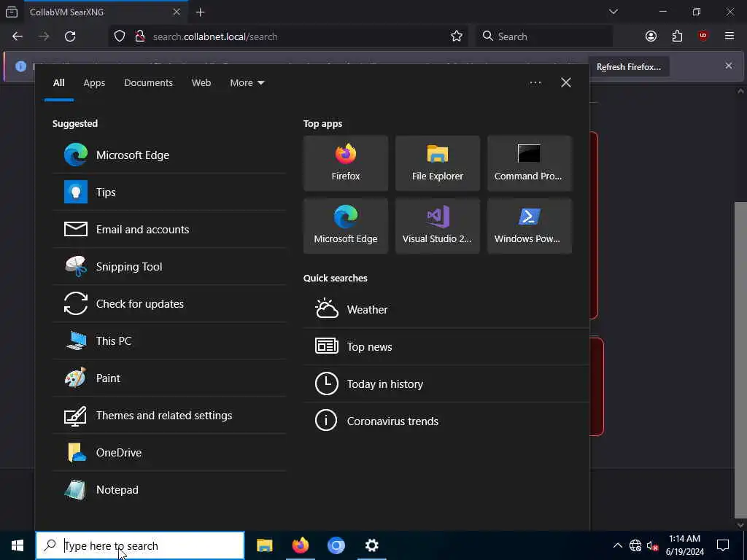Reload the page in Firefox

coord(70,36)
